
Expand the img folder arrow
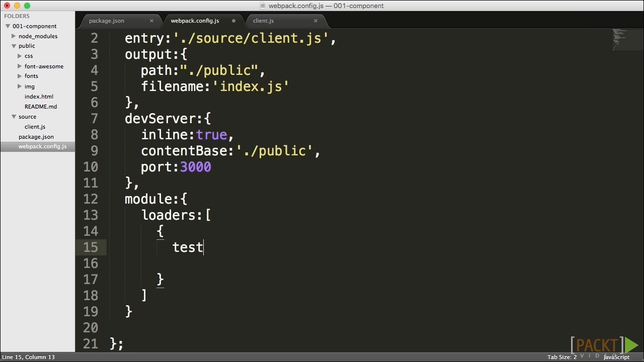pyautogui.click(x=20, y=86)
